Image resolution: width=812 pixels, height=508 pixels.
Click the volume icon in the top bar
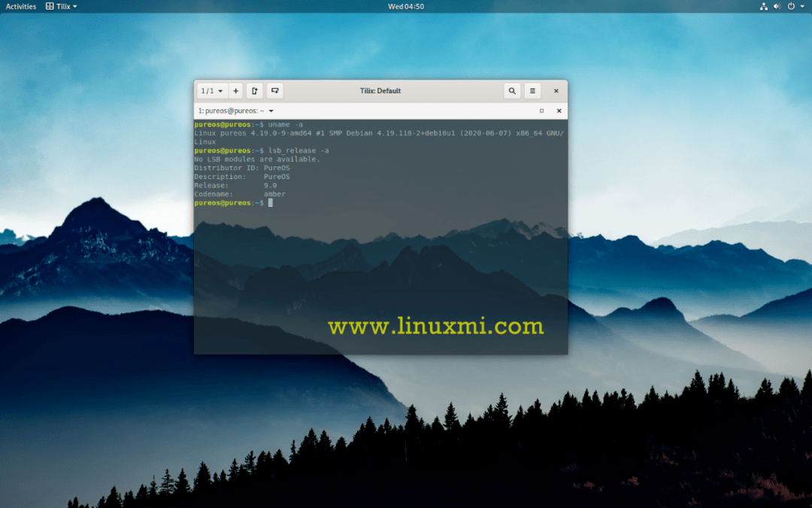point(776,6)
